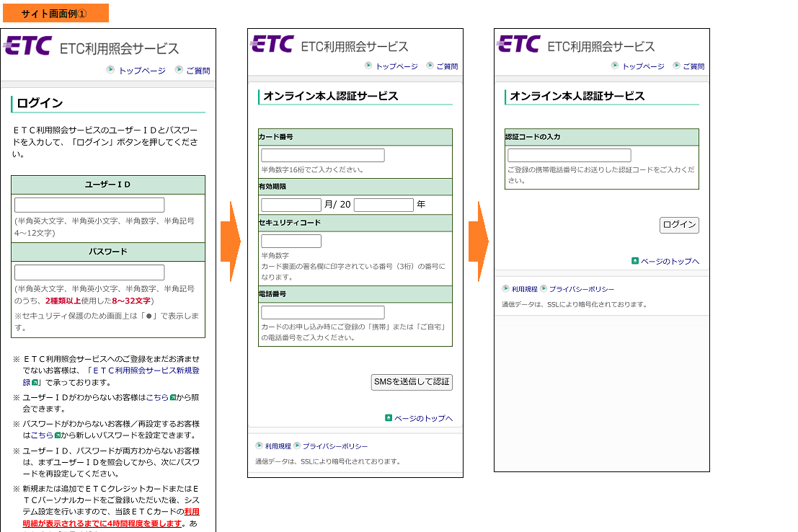Click the arrow icon beside login screen トップページ
Viewport: 798px width, 532px height.
coord(110,69)
